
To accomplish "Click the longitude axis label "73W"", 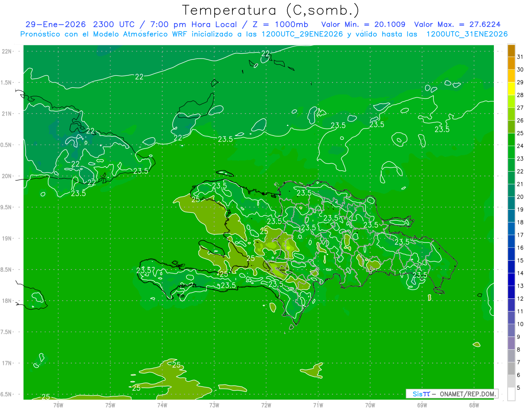I will (214, 405).
